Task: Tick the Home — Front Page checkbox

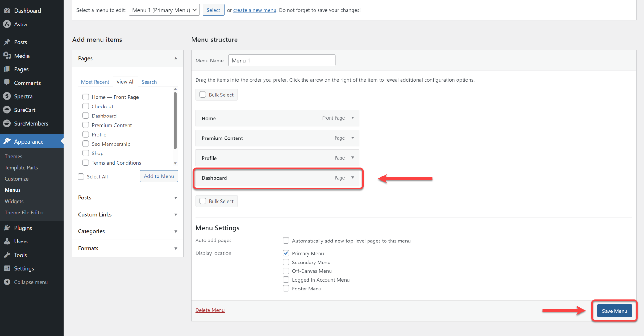Action: (x=86, y=97)
